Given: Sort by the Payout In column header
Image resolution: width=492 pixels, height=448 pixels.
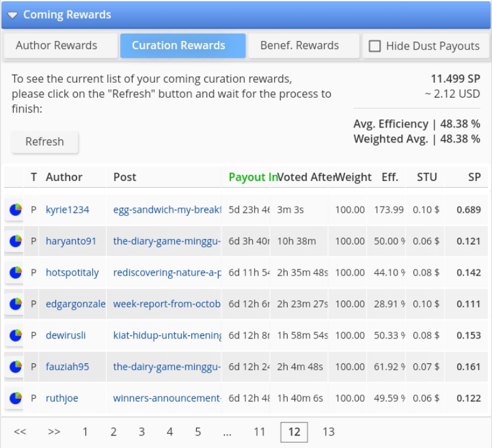Looking at the screenshot, I should 253,177.
